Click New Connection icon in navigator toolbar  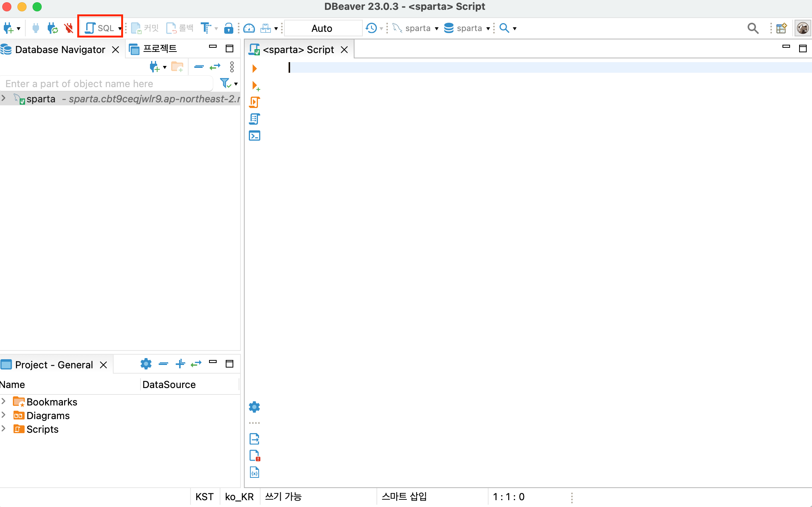[155, 67]
